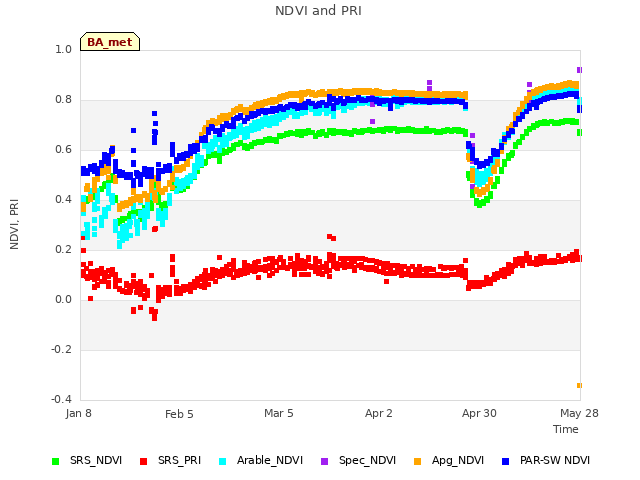Click the y-axis title NDVI, PRI
Screen dimensions: 640x480
tap(14, 224)
